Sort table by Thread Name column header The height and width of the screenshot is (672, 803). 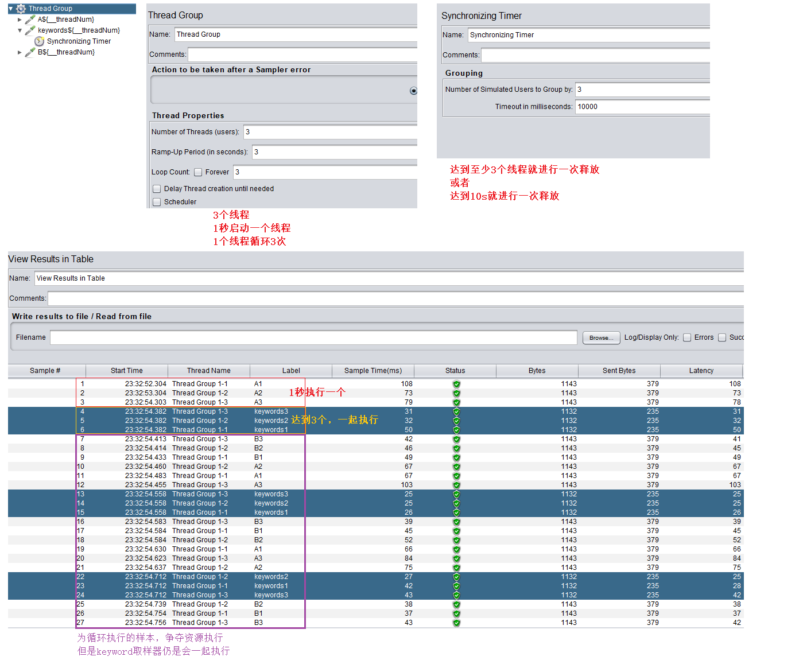pos(209,371)
